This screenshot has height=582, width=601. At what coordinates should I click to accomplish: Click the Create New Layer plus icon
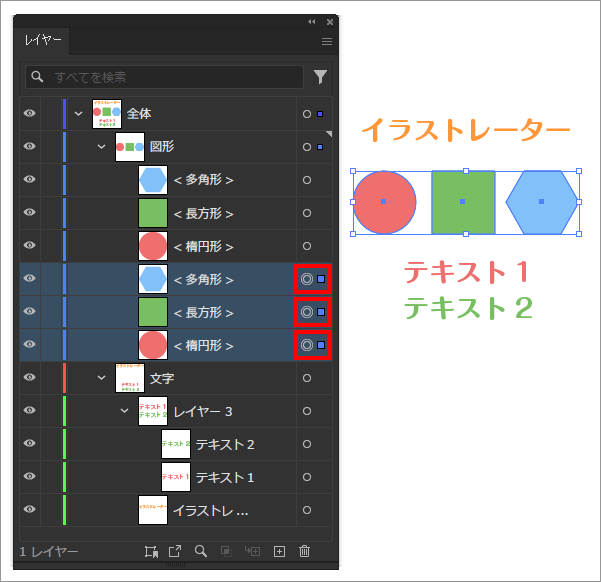point(279,551)
